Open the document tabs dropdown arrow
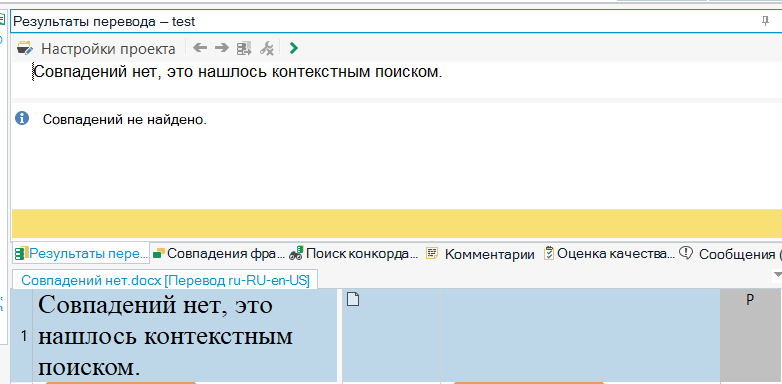This screenshot has height=384, width=782. click(777, 274)
